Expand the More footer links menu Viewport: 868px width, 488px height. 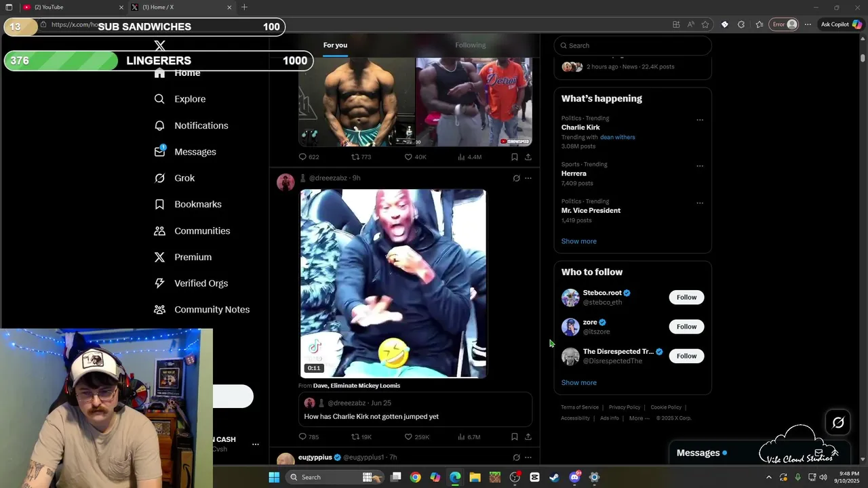click(639, 418)
